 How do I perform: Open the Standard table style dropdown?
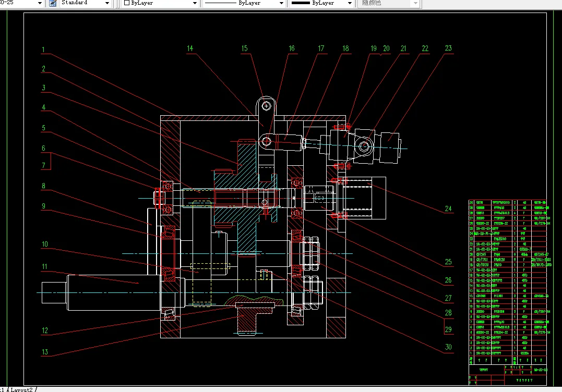coord(107,3)
